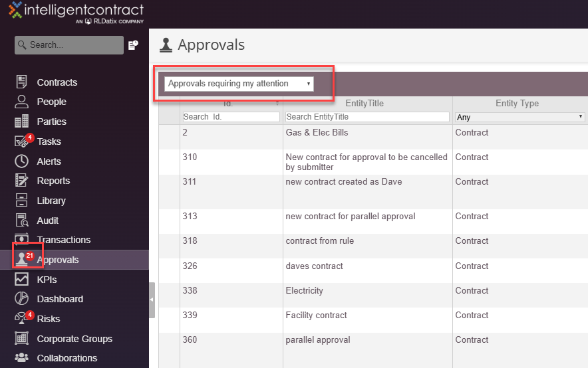Select the contract to be cancelled by submitter

click(373, 162)
